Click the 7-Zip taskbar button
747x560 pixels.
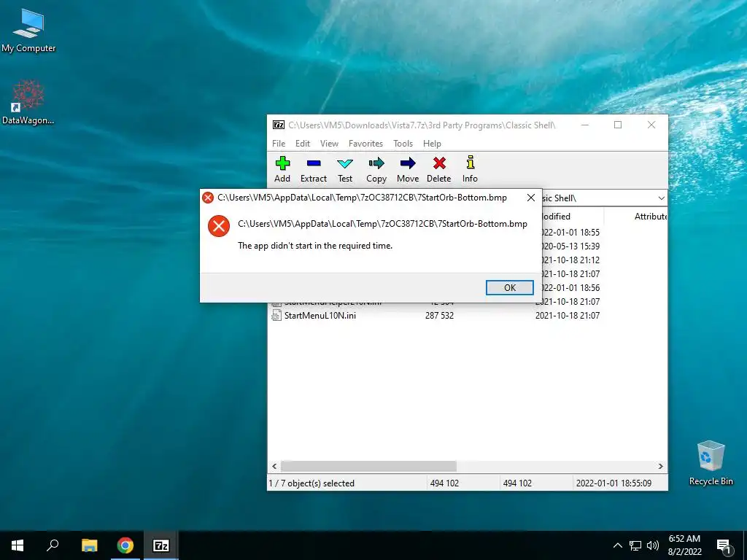pyautogui.click(x=161, y=545)
